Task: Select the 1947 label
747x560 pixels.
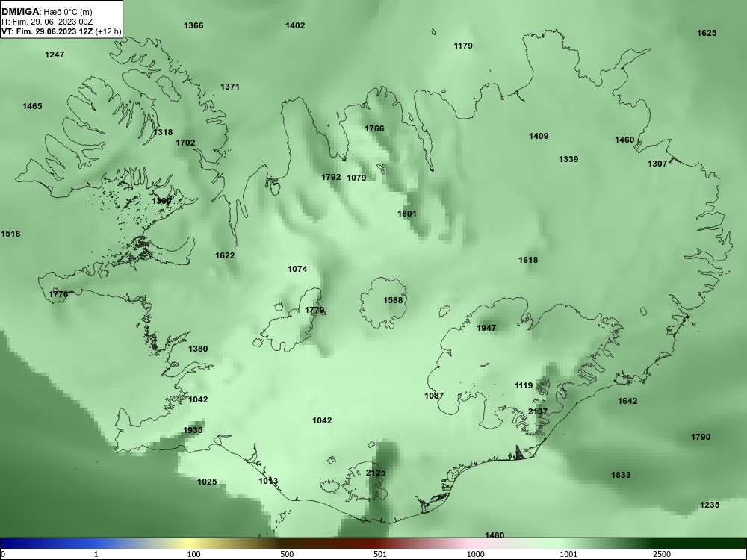Action: [x=486, y=328]
